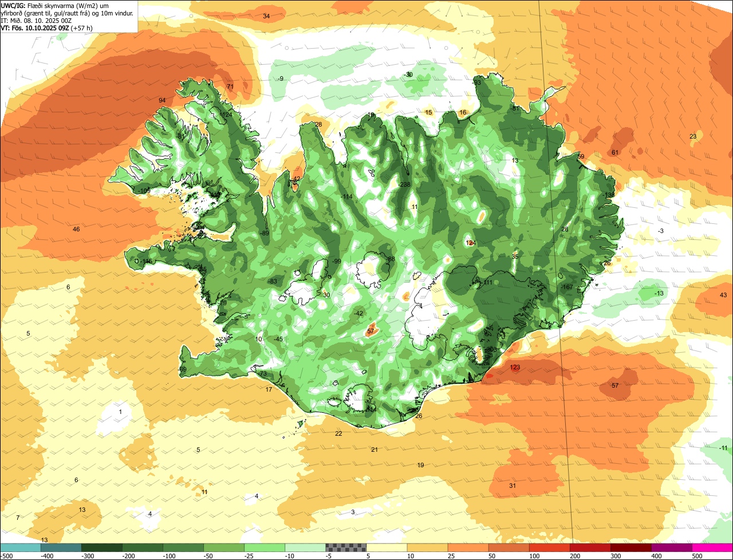Click the light green -25 to -10 swatch
The image size is (733, 560).
[264, 547]
